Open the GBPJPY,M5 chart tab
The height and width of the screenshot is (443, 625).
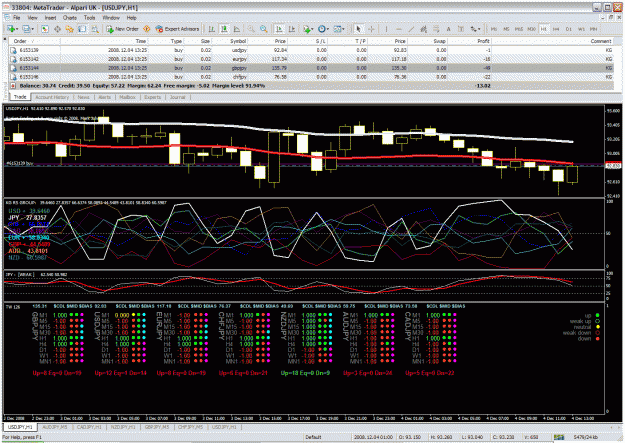click(157, 427)
